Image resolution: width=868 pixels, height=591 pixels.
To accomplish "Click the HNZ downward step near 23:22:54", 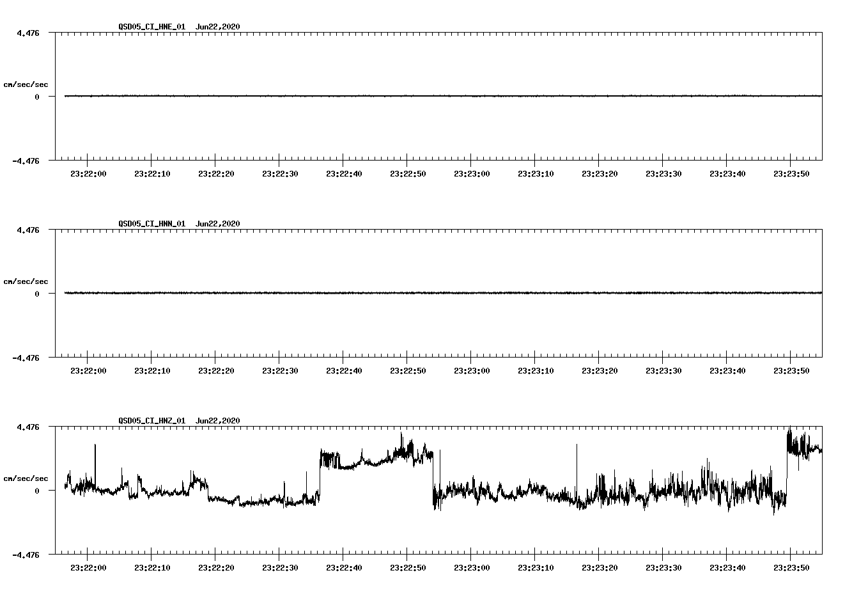I will [433, 480].
